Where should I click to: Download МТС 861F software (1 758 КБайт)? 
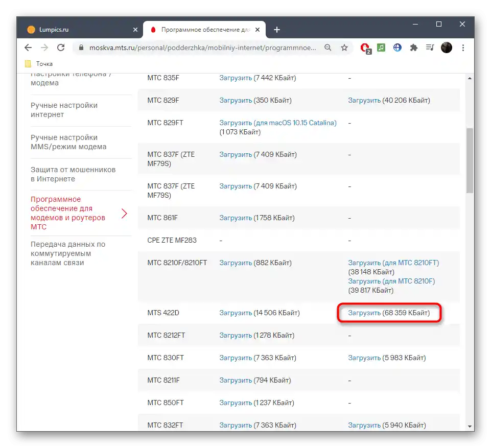tap(236, 218)
